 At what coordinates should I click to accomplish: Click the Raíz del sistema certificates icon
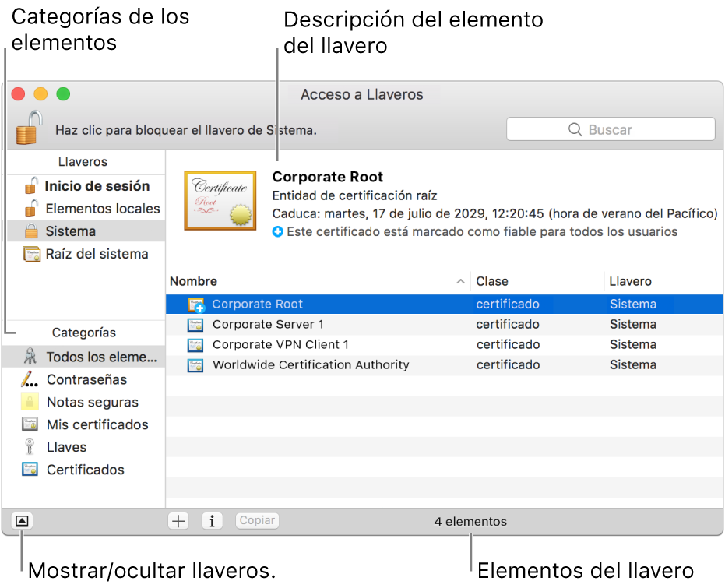point(31,254)
